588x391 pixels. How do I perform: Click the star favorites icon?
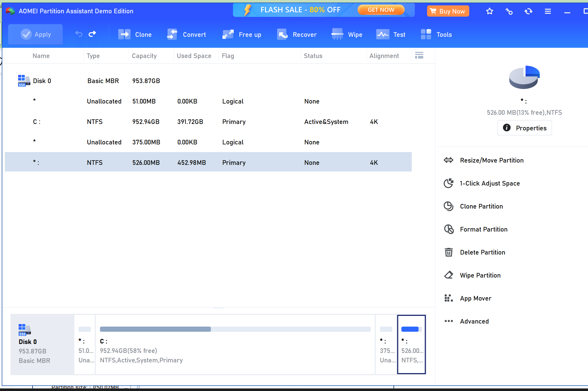(x=490, y=11)
